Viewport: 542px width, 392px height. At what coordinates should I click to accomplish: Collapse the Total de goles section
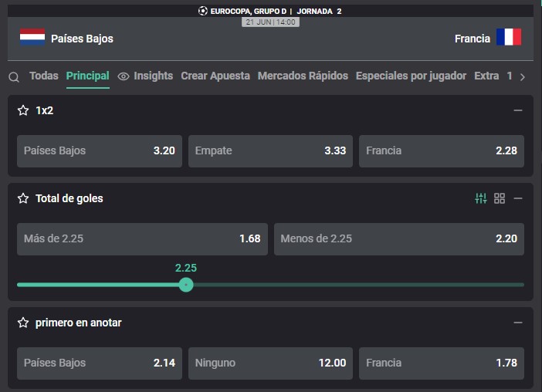pos(518,198)
